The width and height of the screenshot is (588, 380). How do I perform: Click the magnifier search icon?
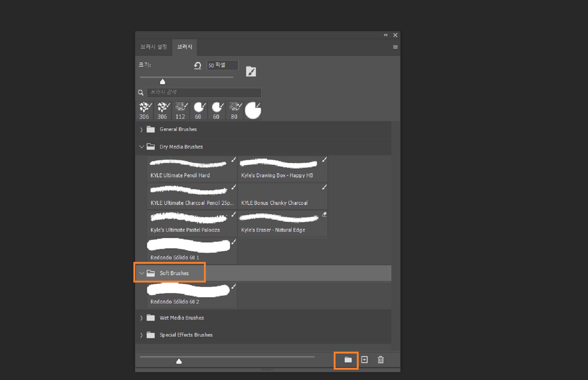coord(141,93)
